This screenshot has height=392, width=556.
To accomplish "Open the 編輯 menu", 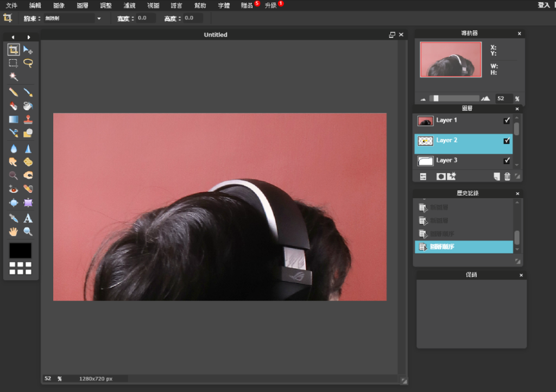I will coord(35,5).
